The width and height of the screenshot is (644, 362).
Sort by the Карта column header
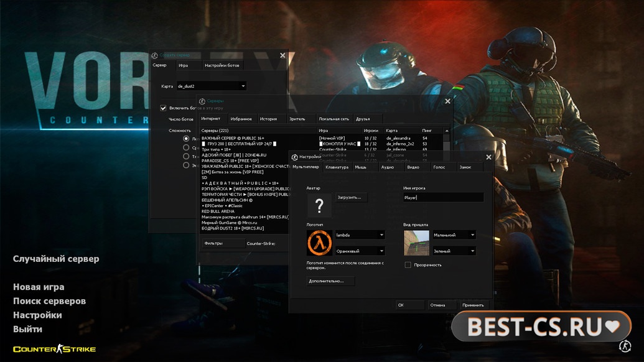point(402,131)
